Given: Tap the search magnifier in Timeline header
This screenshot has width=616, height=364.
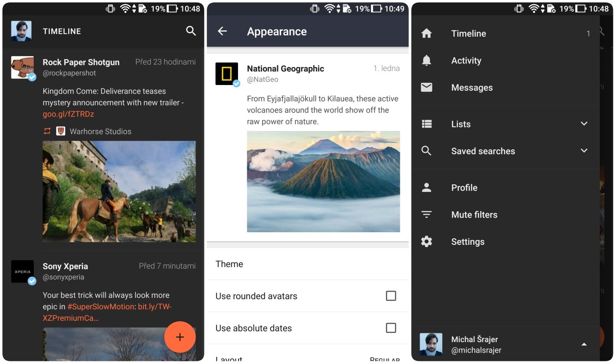Looking at the screenshot, I should coord(191,31).
